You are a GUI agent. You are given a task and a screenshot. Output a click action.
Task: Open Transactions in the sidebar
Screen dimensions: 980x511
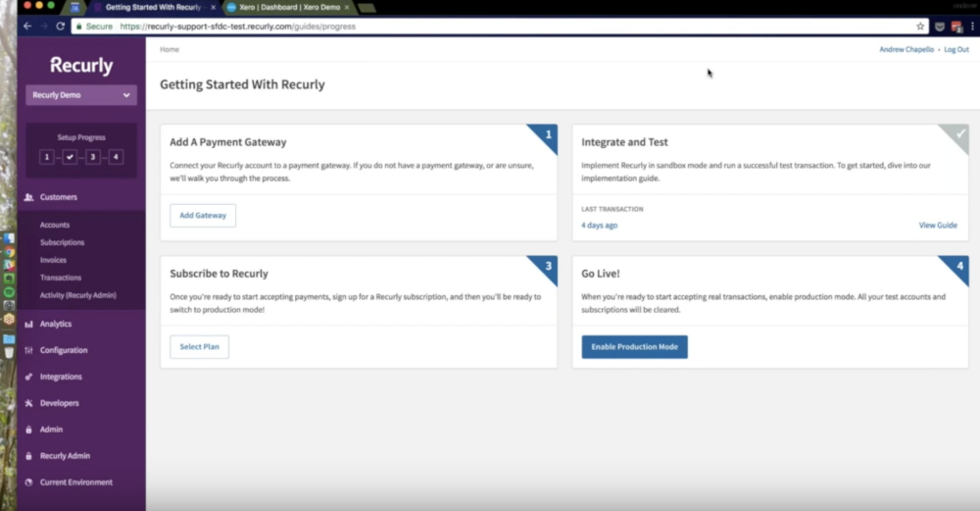(61, 278)
